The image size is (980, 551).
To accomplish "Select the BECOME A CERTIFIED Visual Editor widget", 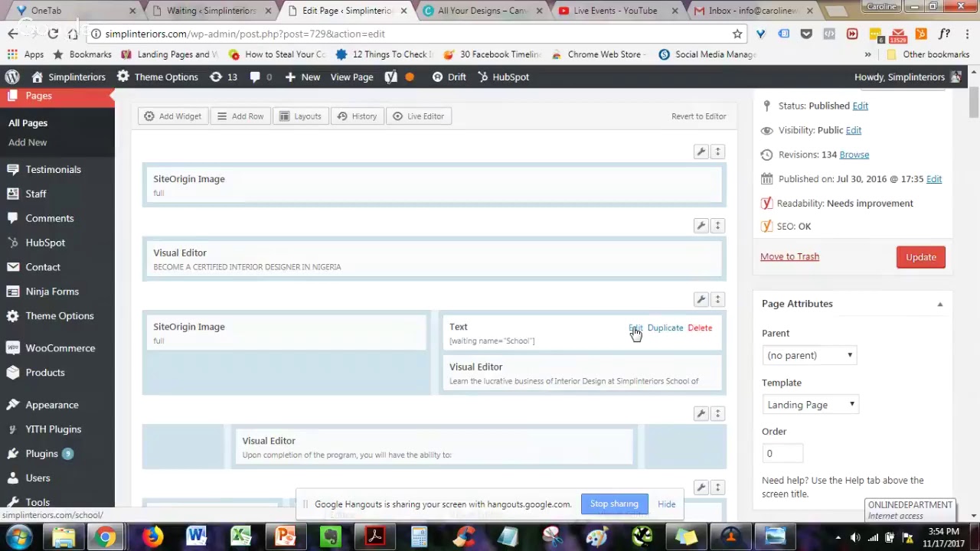I will point(433,259).
